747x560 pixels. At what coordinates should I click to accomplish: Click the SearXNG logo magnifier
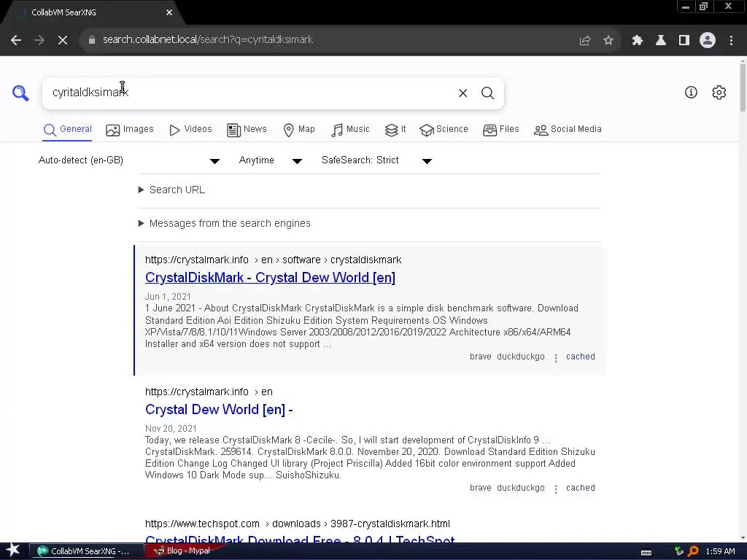click(x=20, y=93)
